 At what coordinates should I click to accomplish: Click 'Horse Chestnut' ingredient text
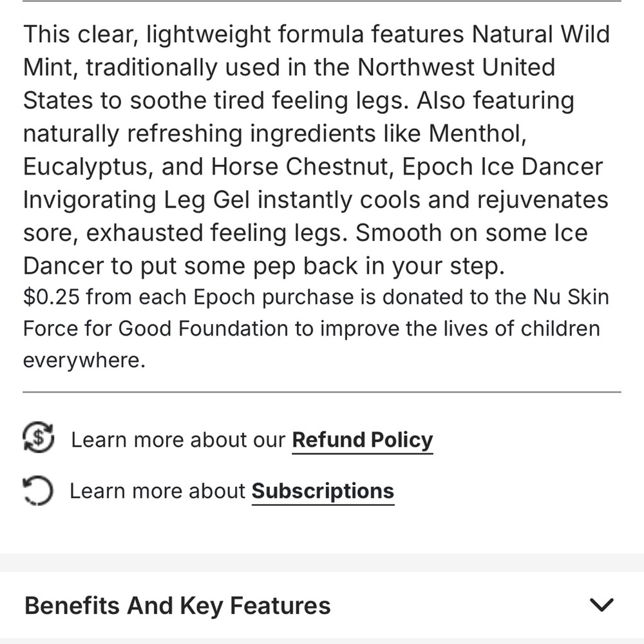[299, 167]
